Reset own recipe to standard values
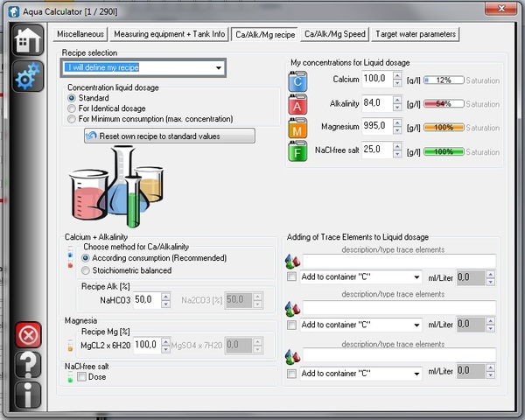The width and height of the screenshot is (525, 420). (170, 136)
